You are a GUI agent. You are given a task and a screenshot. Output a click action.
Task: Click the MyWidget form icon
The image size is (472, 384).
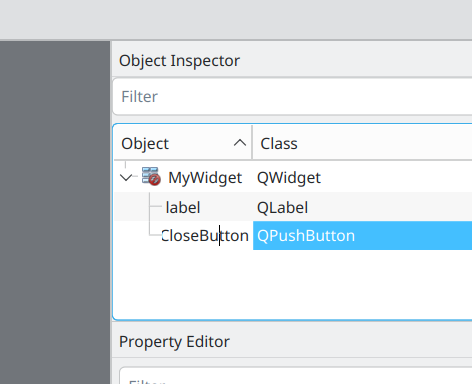(x=151, y=176)
